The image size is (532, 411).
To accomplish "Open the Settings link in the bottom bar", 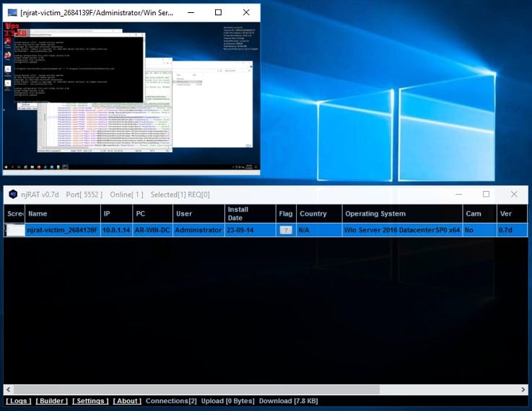I will (90, 401).
